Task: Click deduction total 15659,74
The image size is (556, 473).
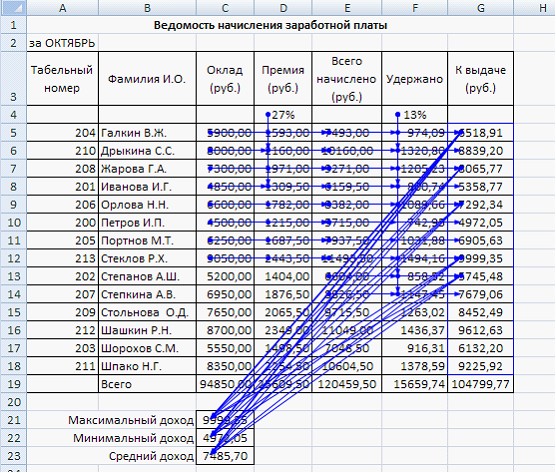Action: pos(415,384)
